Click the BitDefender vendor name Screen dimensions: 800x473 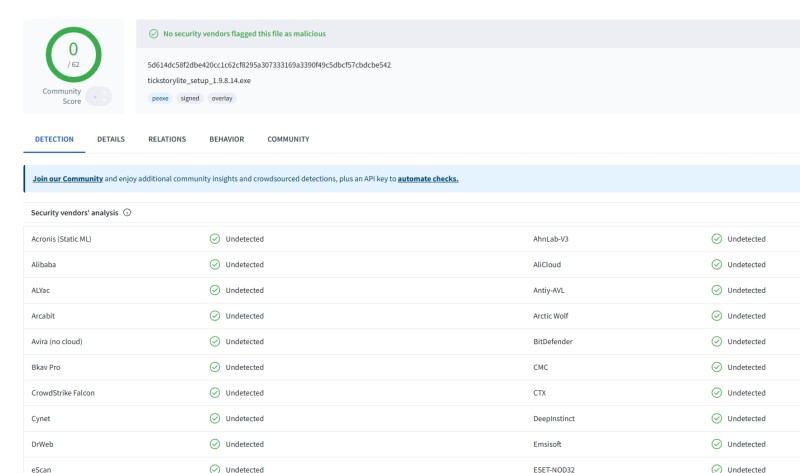[x=553, y=341]
